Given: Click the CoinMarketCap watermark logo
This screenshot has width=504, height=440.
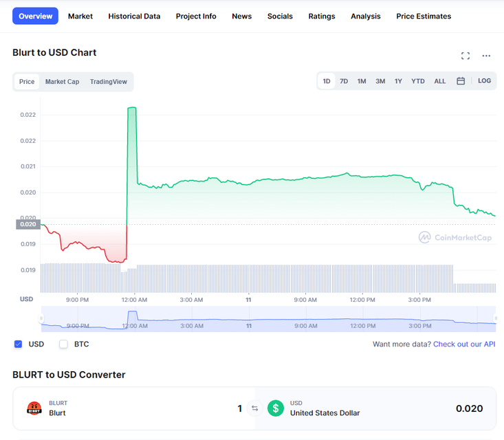Looking at the screenshot, I should pos(454,237).
